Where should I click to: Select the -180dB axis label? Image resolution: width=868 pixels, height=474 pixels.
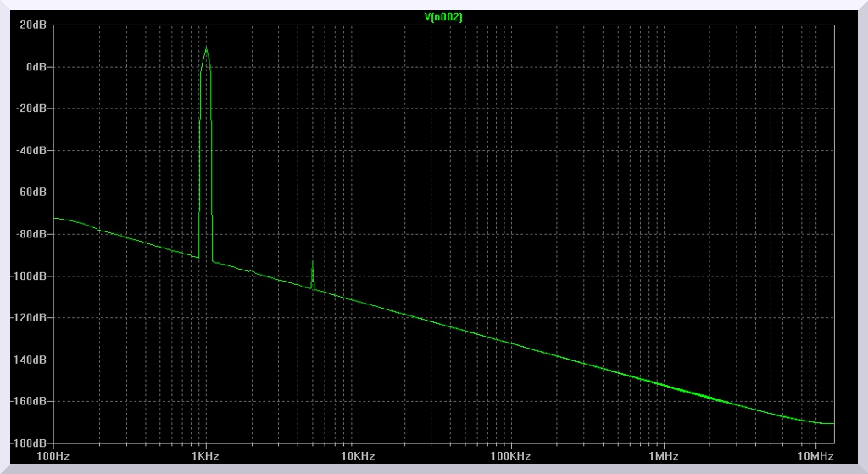(x=30, y=443)
